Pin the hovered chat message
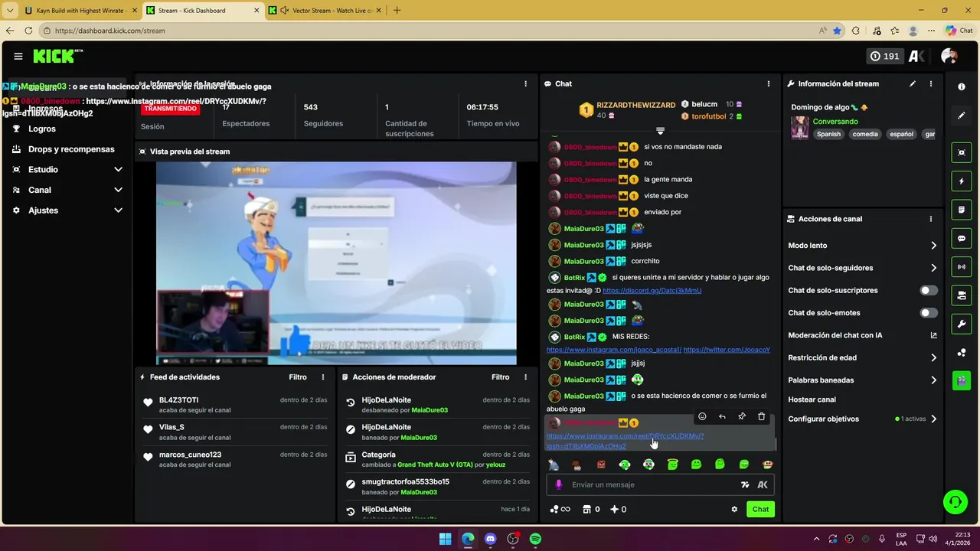980x551 pixels. pyautogui.click(x=742, y=417)
